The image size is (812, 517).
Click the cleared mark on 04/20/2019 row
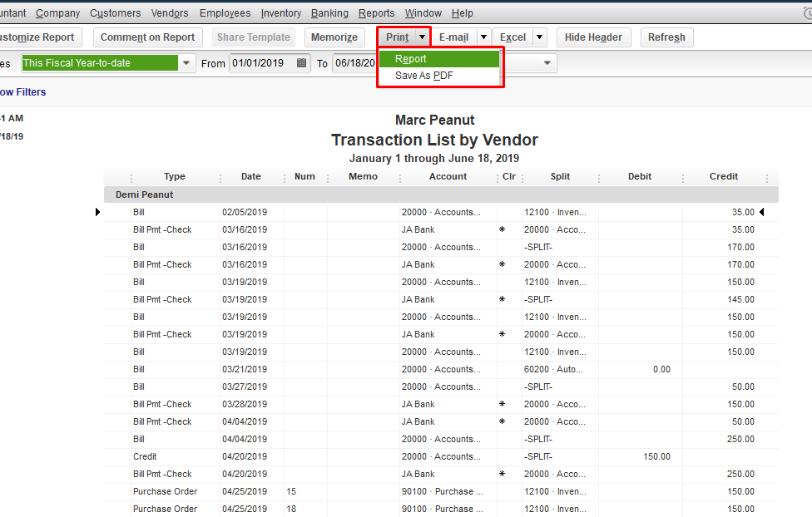[502, 474]
